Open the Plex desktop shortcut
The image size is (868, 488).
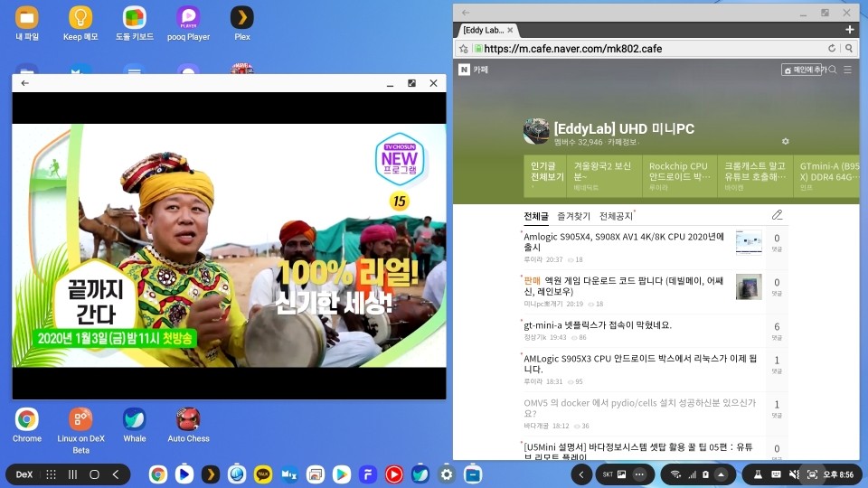click(x=242, y=23)
